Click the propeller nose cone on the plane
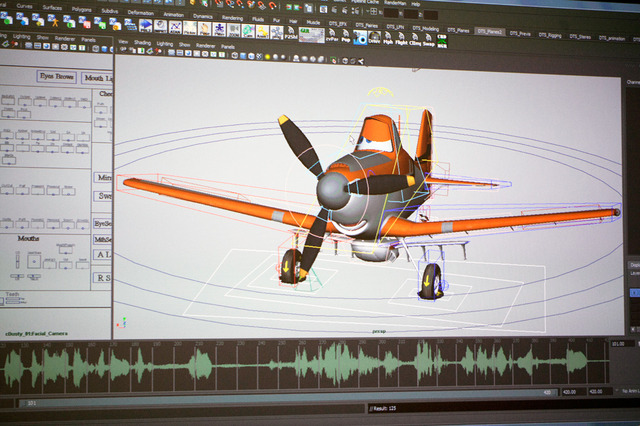 pyautogui.click(x=333, y=189)
